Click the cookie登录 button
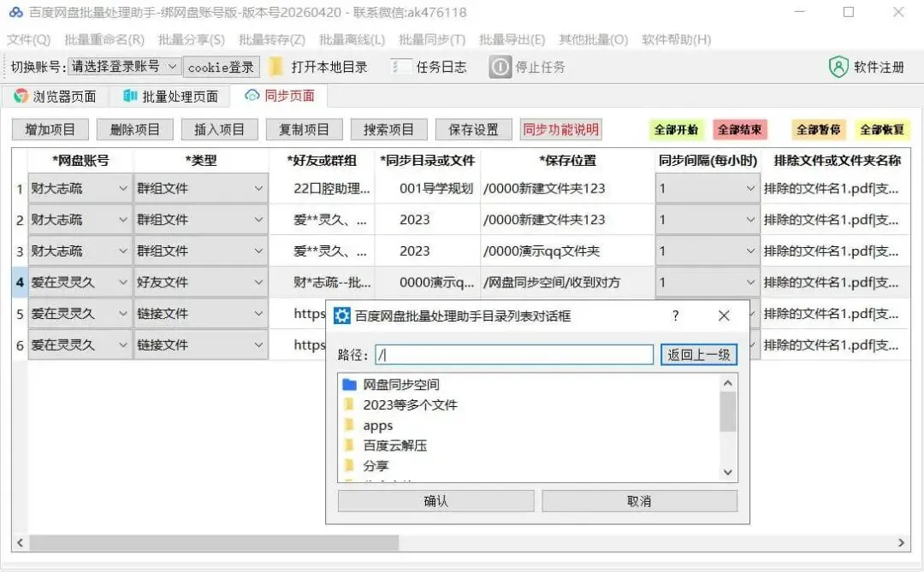This screenshot has height=572, width=924. pyautogui.click(x=221, y=68)
